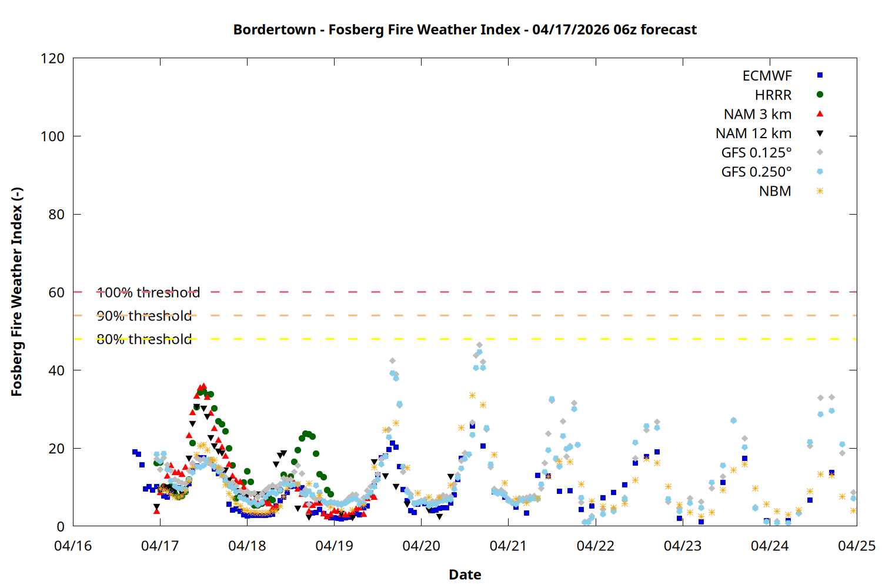The width and height of the screenshot is (882, 588).
Task: Select the NAM 12 km legend label
Action: tap(753, 133)
